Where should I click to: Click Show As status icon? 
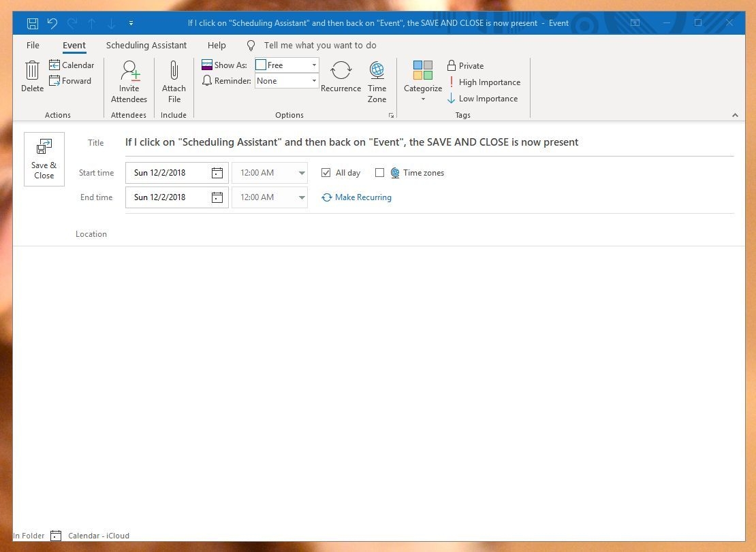coord(207,65)
